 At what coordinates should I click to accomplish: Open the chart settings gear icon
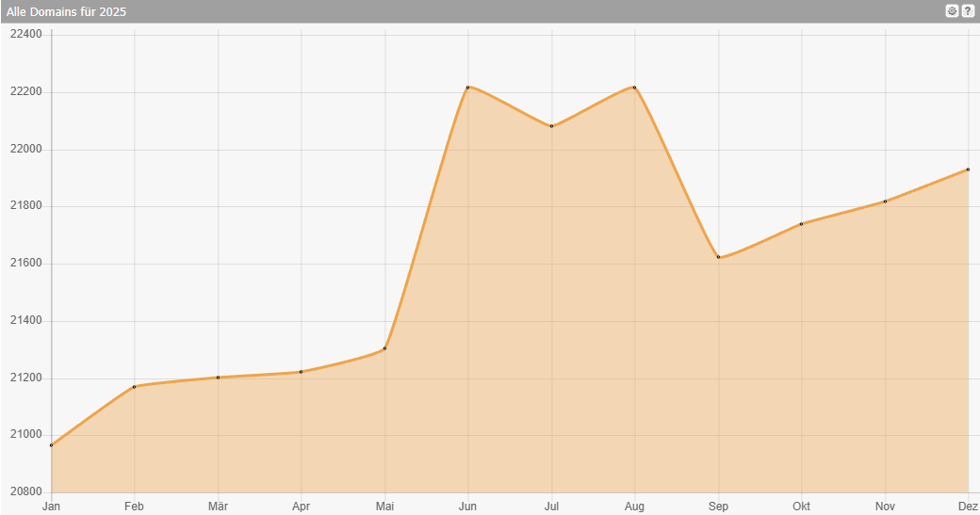pyautogui.click(x=952, y=11)
